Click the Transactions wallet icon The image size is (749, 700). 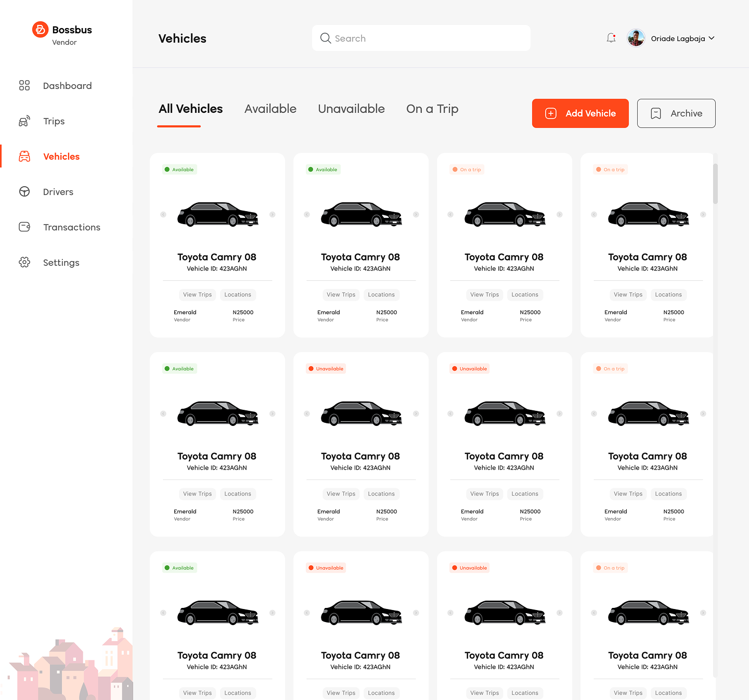pos(24,227)
